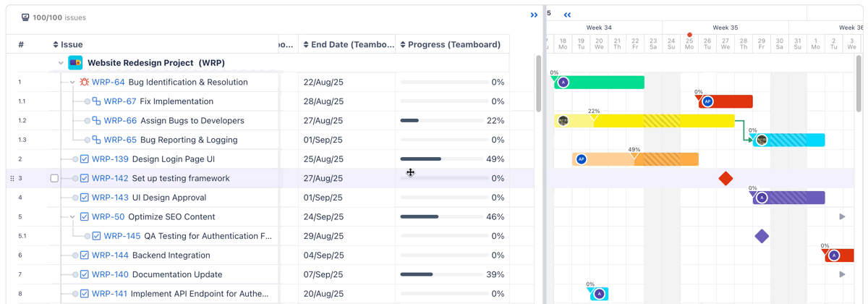Tick the checkbox for row 3 WRP-142
Viewport: 868px width, 304px height.
[54, 178]
